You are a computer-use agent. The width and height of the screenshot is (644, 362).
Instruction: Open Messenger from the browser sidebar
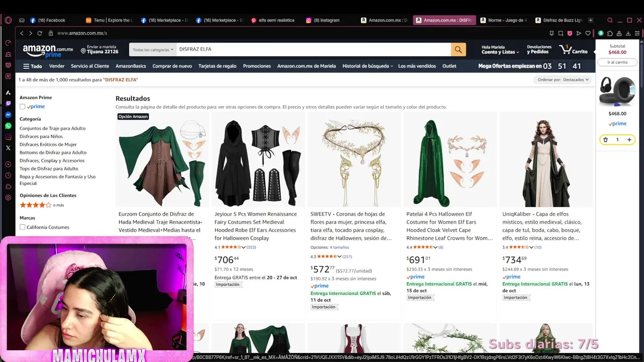pyautogui.click(x=8, y=115)
